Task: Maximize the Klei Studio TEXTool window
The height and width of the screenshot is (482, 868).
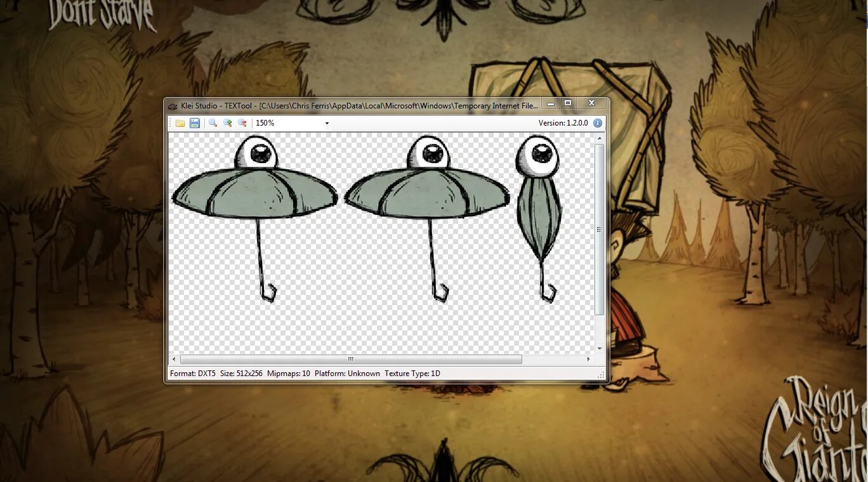Action: pos(568,103)
